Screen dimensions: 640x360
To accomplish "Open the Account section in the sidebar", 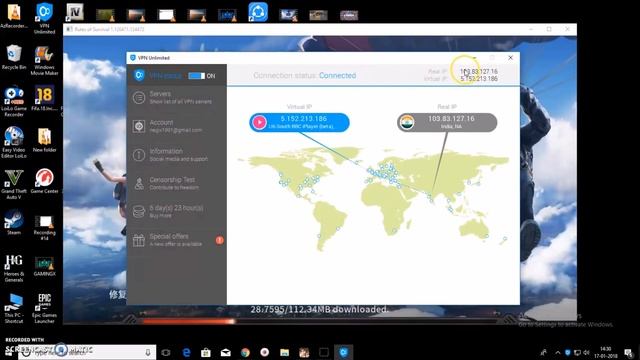I will [176, 126].
